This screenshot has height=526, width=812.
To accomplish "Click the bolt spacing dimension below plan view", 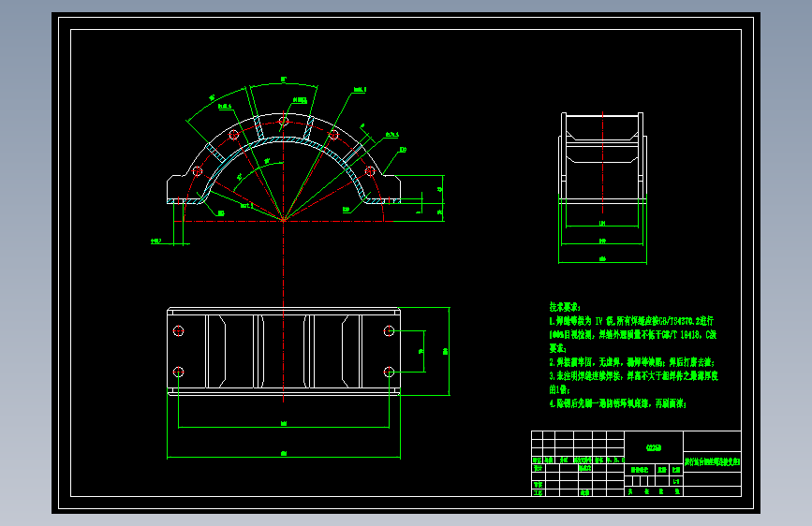I will [283, 423].
